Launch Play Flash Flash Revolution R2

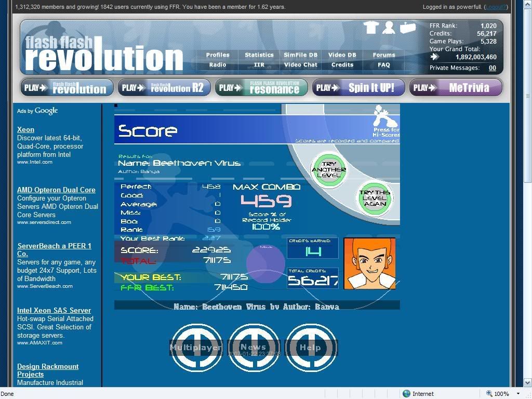(164, 87)
